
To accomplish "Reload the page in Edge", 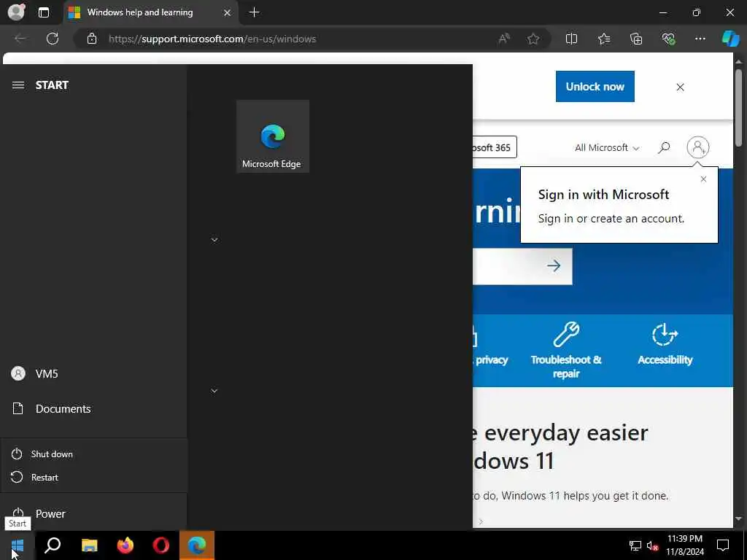I will pyautogui.click(x=53, y=39).
